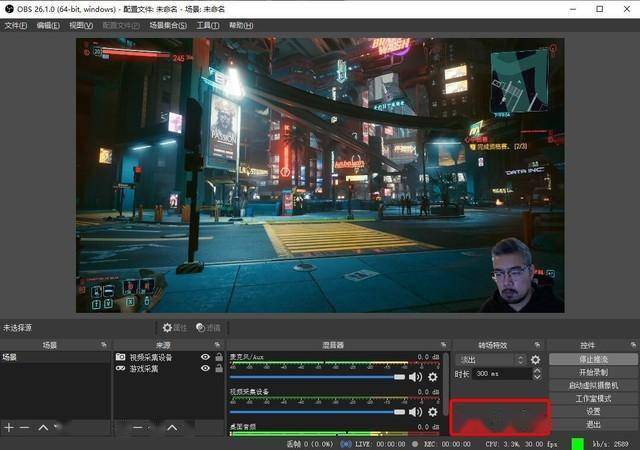Adjust the 时长 duration stepper arrows
Viewport: 640px width, 450px height.
537,374
